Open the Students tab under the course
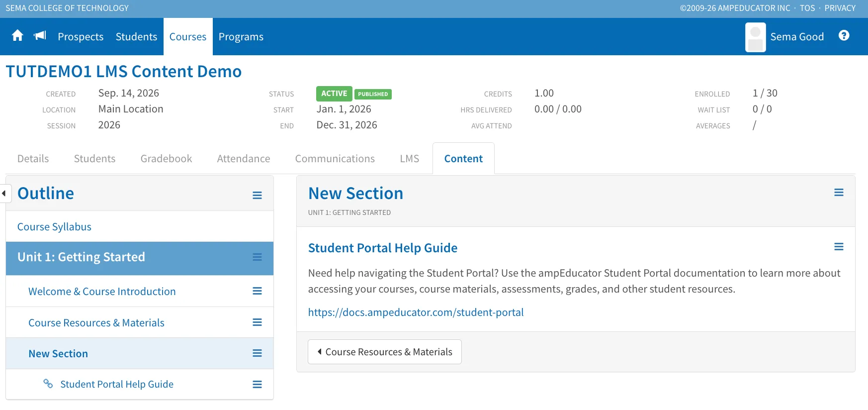The image size is (868, 410). click(94, 159)
